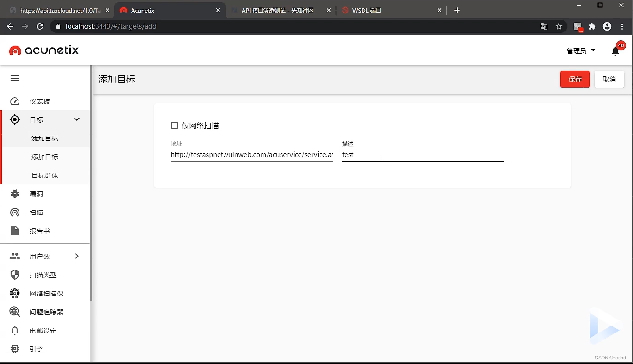Close the api.taxcloud.net tab

point(107,10)
